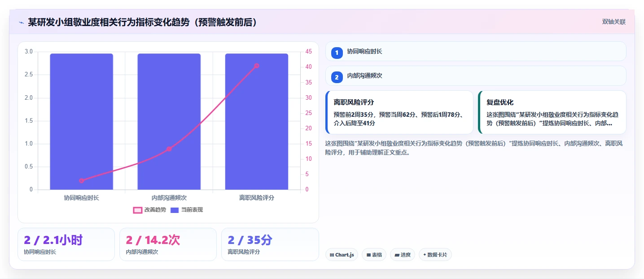The image size is (644, 279).
Task: Open list item 内部沟通频次 in the right panel
Action: click(x=476, y=75)
